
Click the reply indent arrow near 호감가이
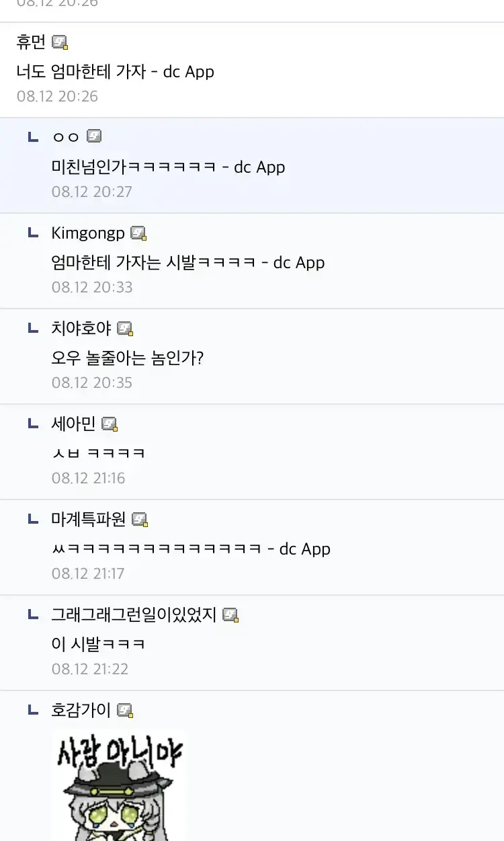(32, 709)
